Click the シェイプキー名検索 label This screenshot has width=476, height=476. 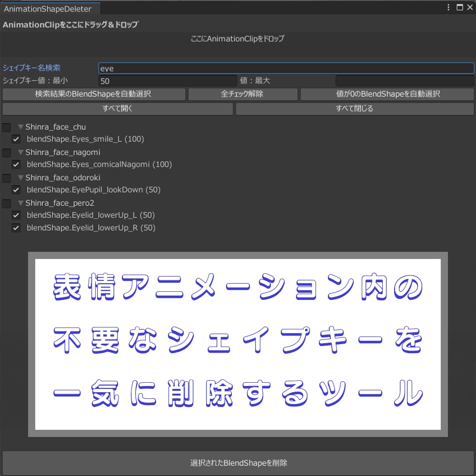[31, 68]
